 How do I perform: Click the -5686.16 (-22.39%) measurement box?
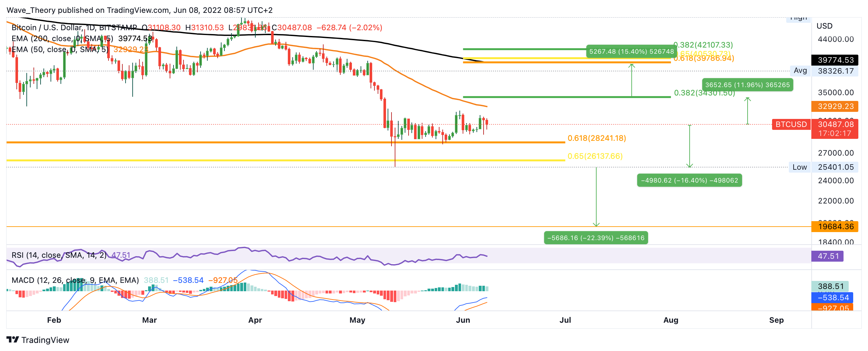pyautogui.click(x=595, y=238)
